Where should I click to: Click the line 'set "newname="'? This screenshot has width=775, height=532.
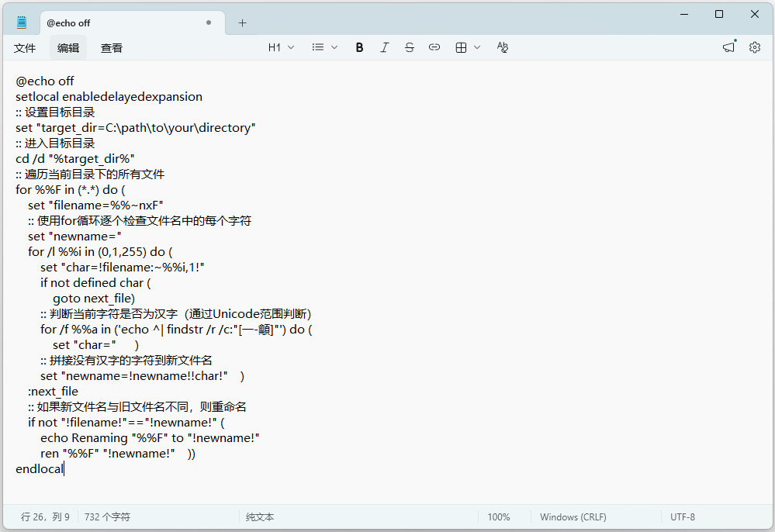click(x=74, y=236)
